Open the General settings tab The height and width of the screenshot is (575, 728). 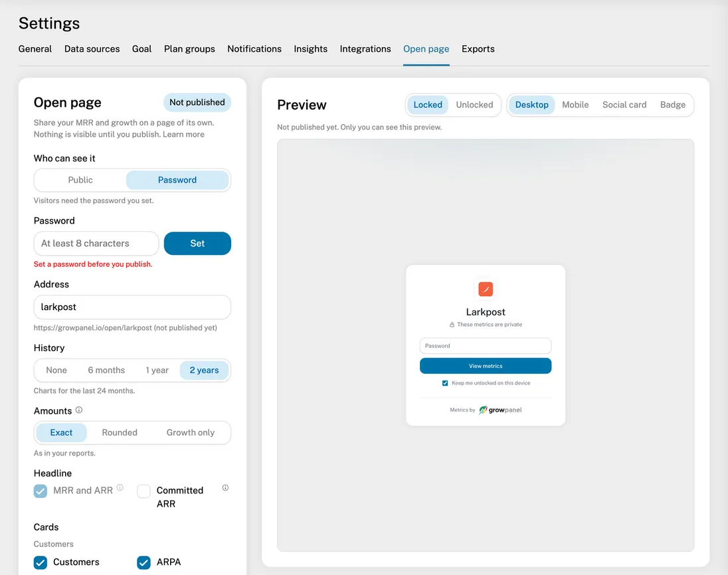pyautogui.click(x=35, y=48)
